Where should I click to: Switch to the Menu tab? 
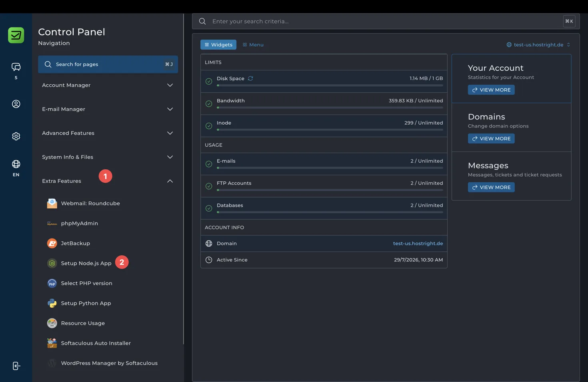point(253,45)
